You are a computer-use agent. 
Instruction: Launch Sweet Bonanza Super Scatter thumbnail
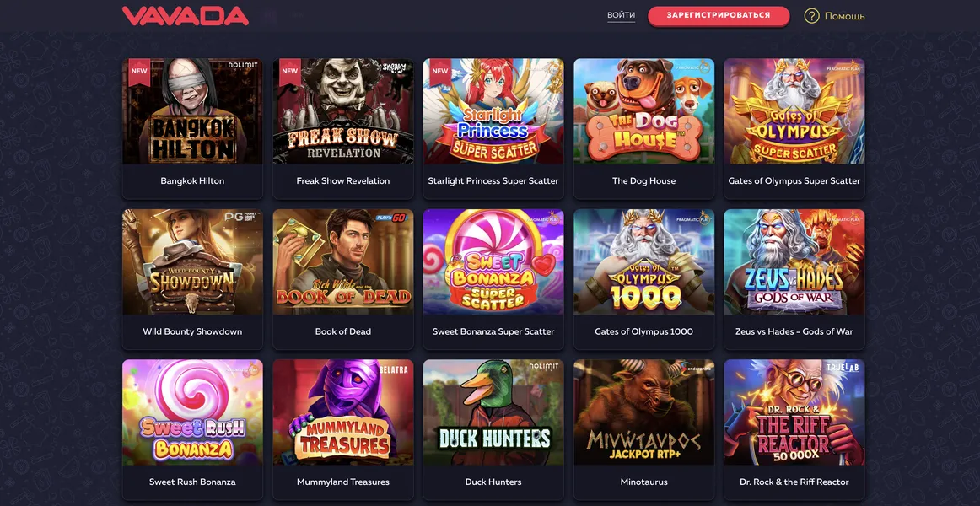click(493, 261)
